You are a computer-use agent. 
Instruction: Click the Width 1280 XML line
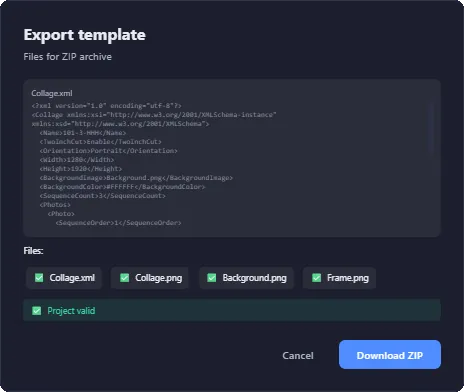pos(77,160)
